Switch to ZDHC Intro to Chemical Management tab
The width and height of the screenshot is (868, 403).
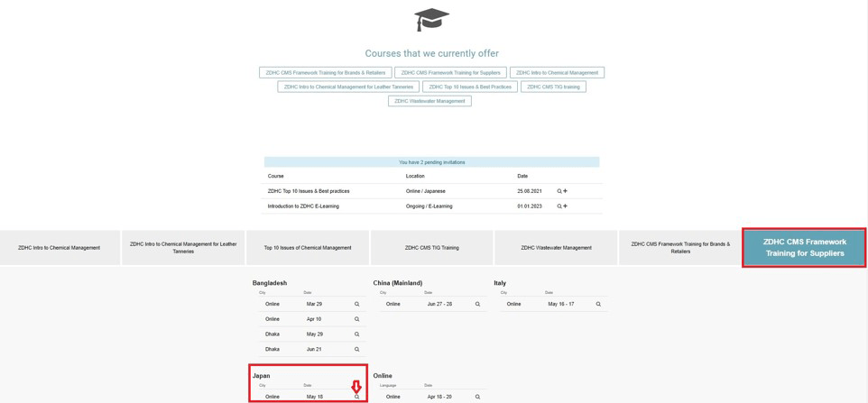(60, 248)
